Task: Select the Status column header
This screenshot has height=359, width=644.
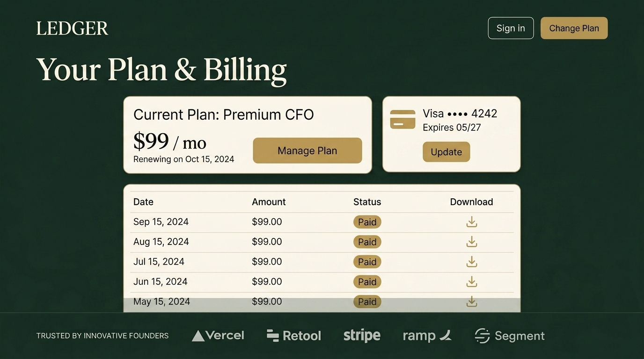Action: (367, 202)
